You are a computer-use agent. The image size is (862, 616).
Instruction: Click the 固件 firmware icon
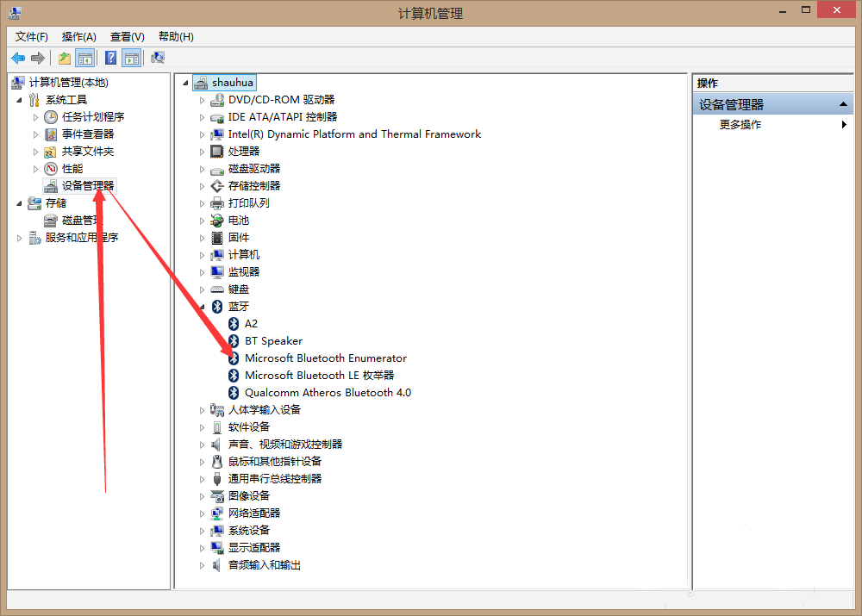[x=217, y=238]
